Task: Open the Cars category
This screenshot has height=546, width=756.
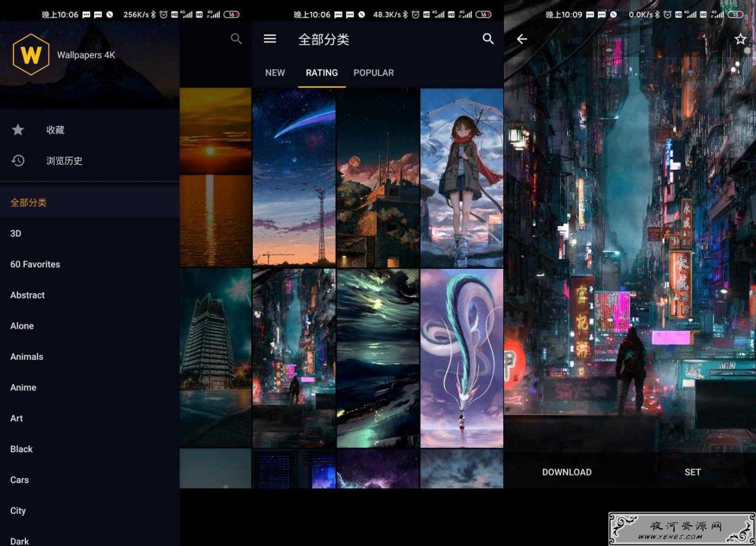Action: tap(90, 480)
